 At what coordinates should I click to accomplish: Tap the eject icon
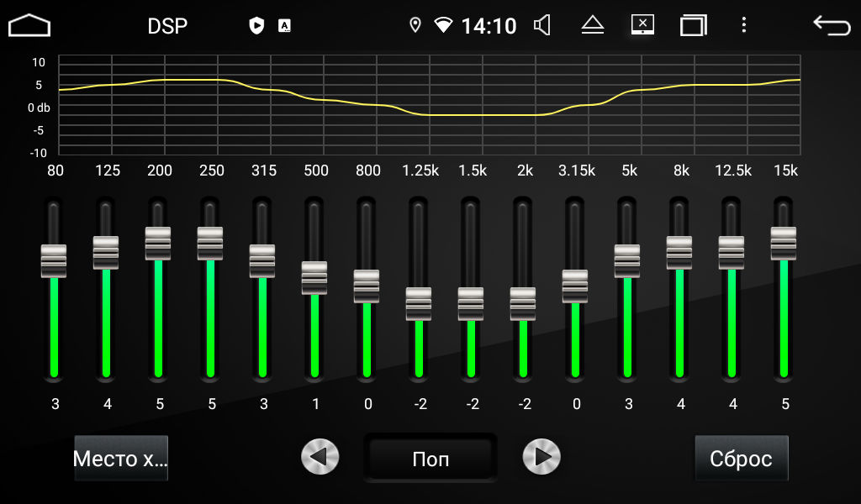[593, 25]
